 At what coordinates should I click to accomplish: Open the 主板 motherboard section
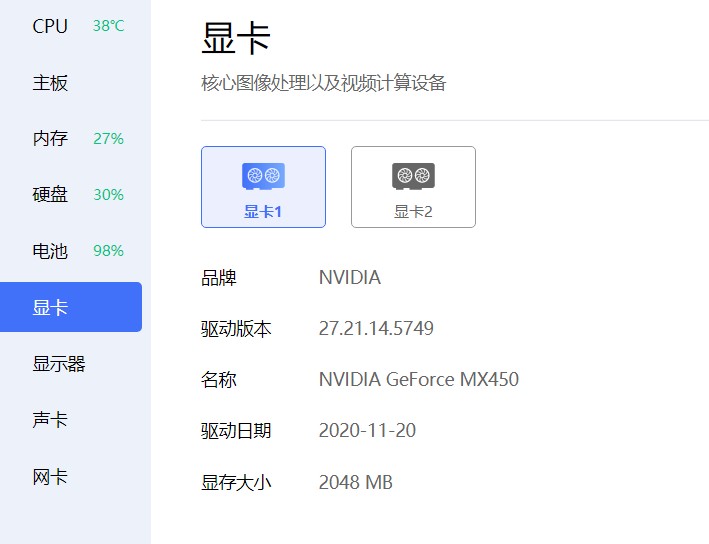pos(50,83)
